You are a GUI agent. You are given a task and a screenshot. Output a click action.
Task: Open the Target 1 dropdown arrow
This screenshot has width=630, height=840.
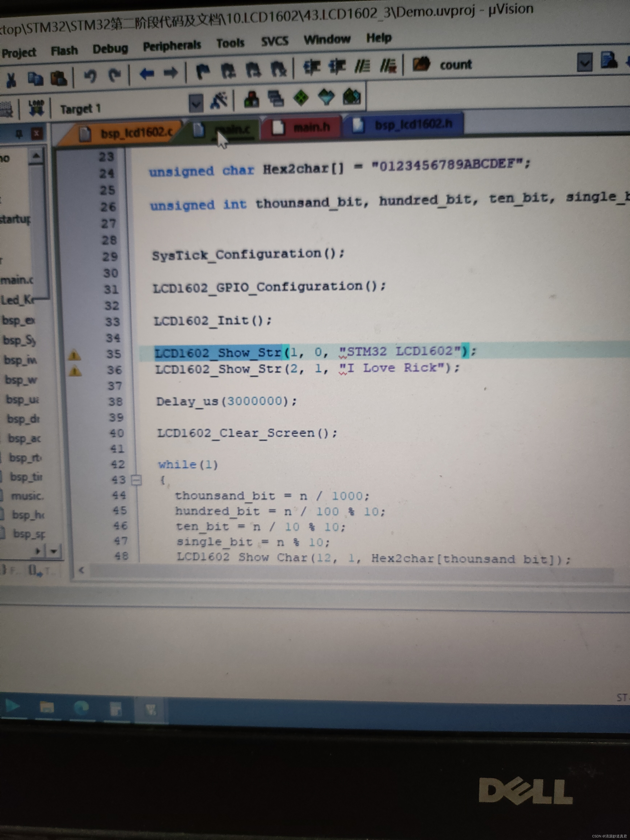coord(196,103)
